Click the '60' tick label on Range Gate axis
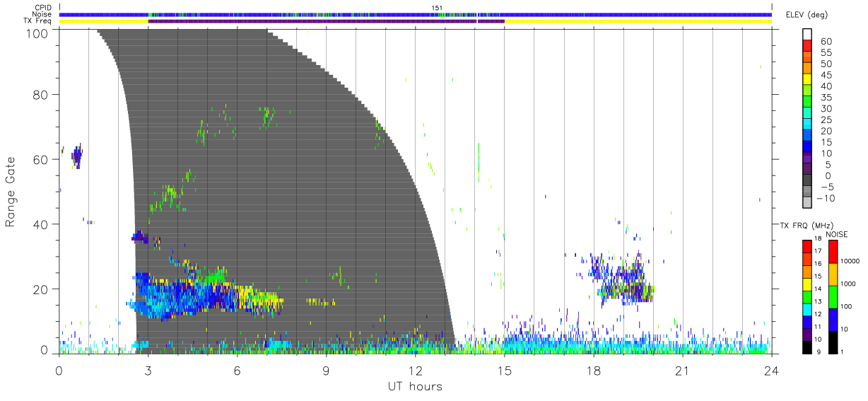 click(42, 160)
